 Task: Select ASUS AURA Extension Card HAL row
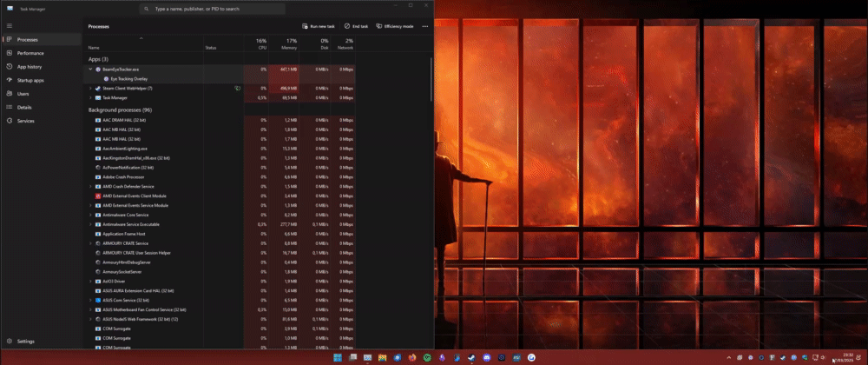(x=220, y=291)
